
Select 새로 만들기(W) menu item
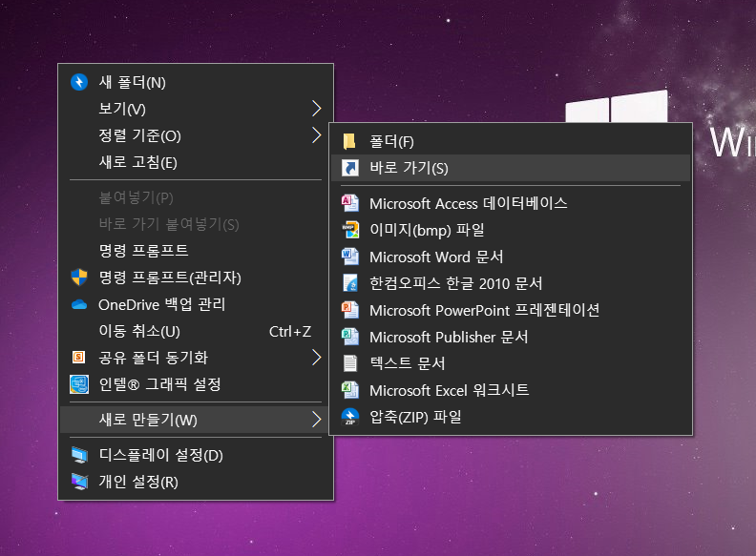coord(196,420)
